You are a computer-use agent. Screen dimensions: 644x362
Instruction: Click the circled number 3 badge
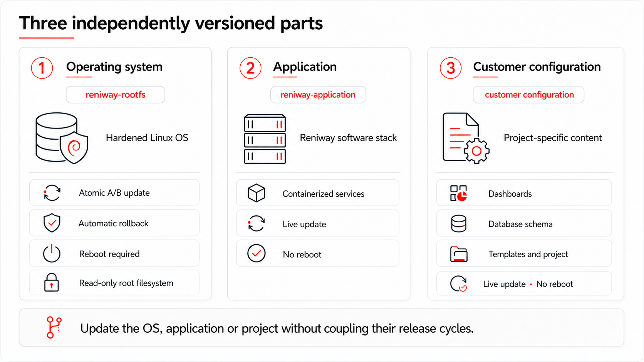pos(451,68)
